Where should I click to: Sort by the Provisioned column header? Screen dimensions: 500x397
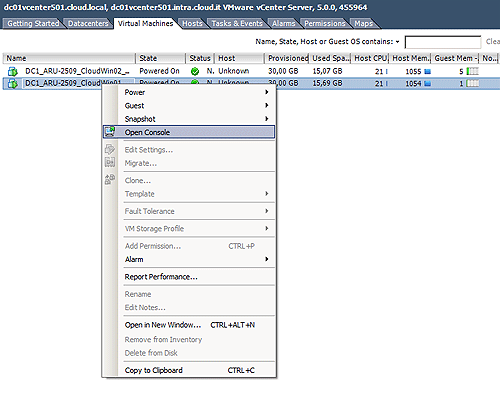[287, 58]
